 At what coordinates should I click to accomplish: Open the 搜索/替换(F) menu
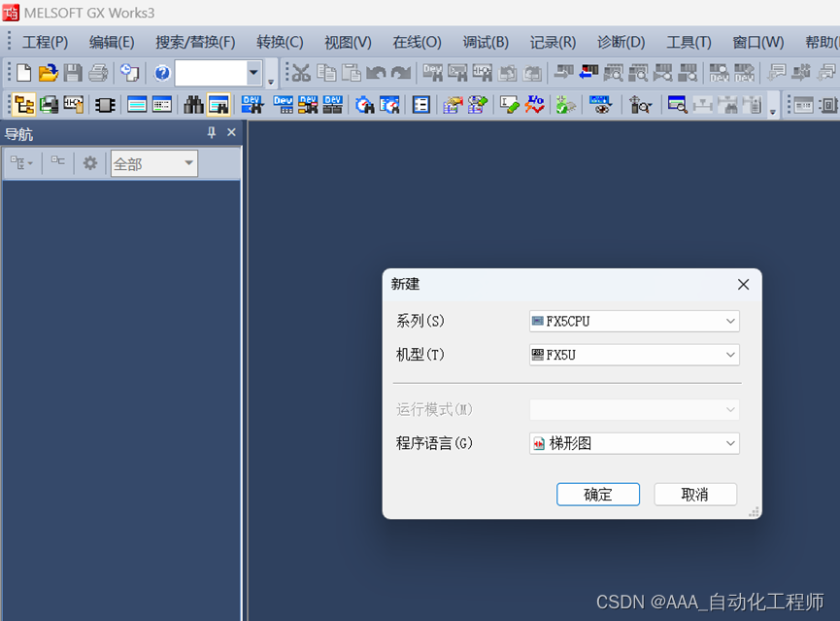195,42
